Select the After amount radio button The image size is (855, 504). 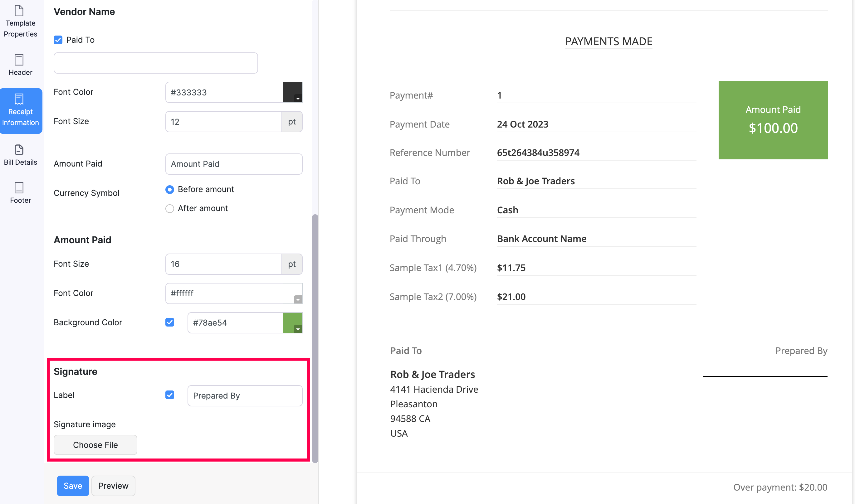(169, 208)
